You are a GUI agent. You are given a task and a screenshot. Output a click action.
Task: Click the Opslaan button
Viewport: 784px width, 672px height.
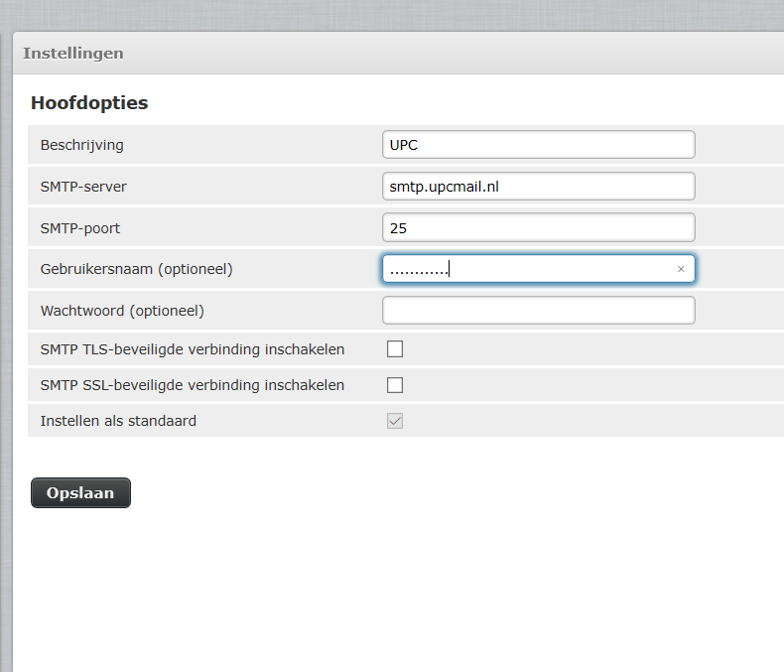click(80, 493)
